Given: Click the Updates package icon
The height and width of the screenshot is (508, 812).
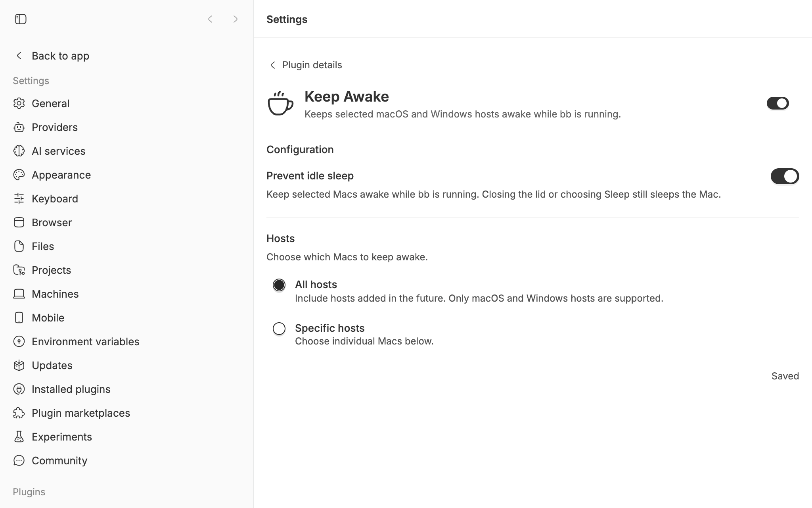Looking at the screenshot, I should 19,365.
